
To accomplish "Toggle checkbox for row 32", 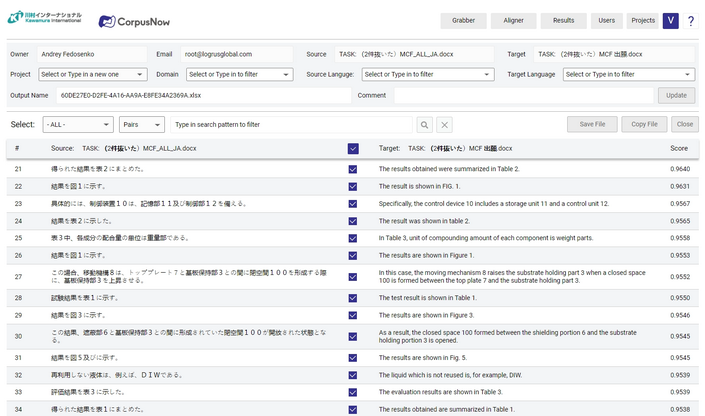I will pos(353,375).
